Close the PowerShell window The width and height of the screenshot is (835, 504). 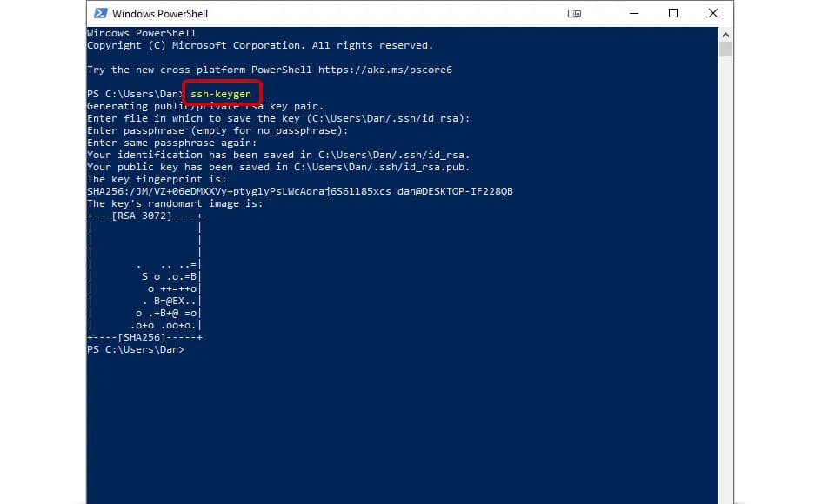pyautogui.click(x=712, y=13)
